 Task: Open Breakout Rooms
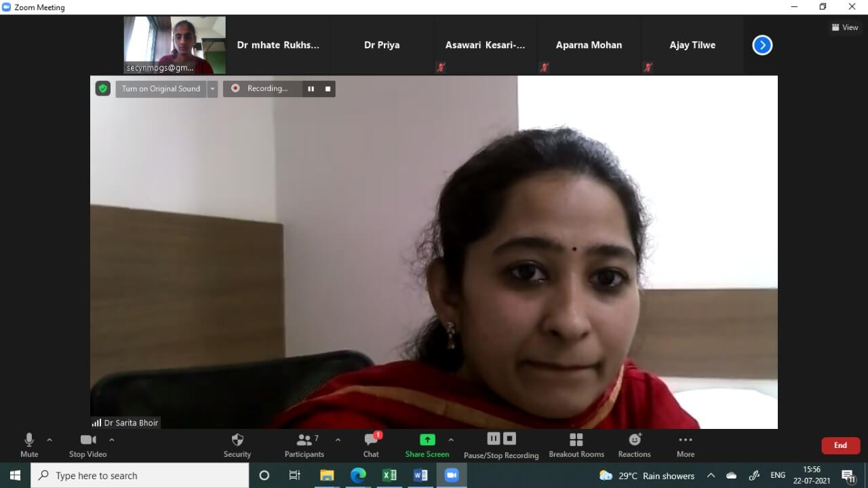[576, 445]
